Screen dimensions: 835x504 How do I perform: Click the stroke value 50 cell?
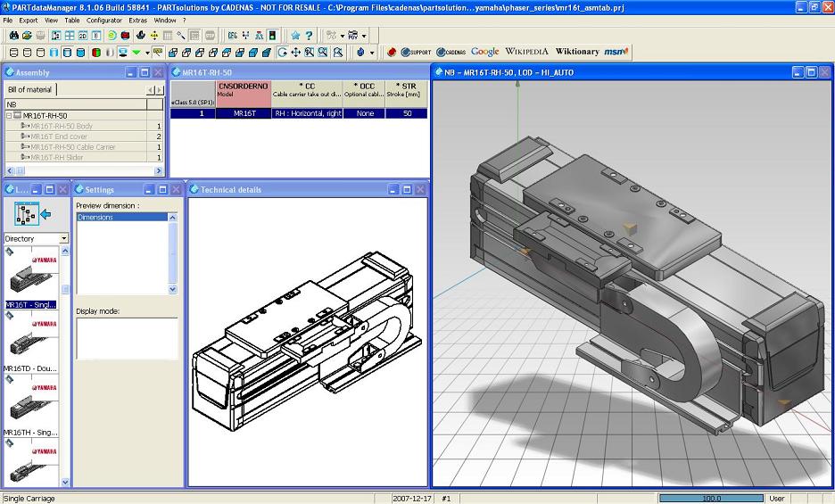click(407, 113)
